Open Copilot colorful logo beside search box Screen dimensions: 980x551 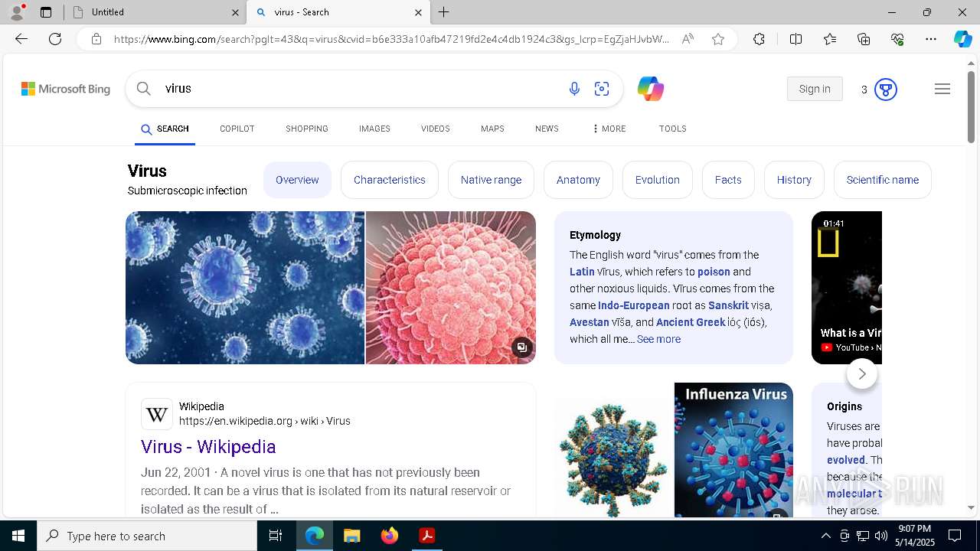[651, 89]
